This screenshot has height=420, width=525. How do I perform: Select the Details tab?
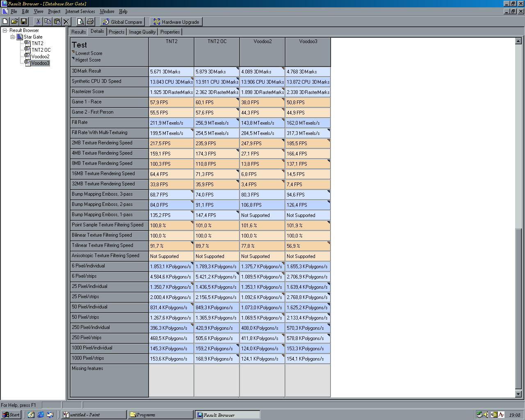pos(97,31)
